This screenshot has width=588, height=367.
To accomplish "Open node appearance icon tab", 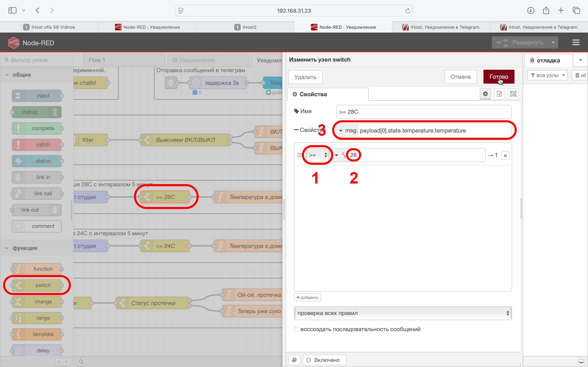I will (513, 94).
